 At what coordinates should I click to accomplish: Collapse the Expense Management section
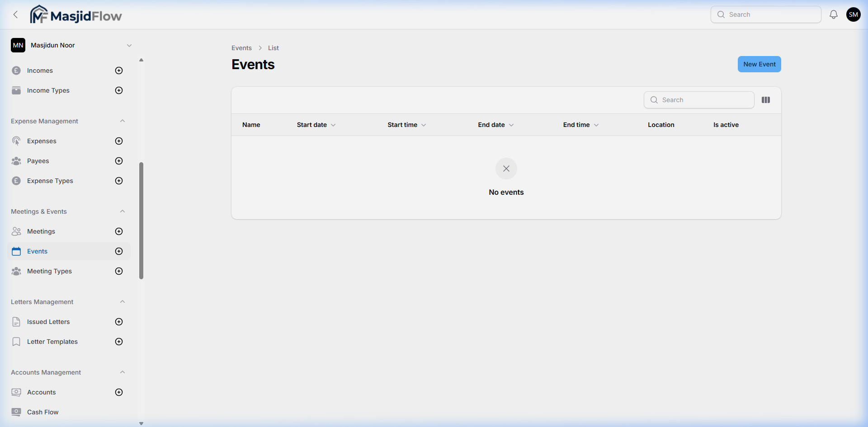click(x=123, y=121)
